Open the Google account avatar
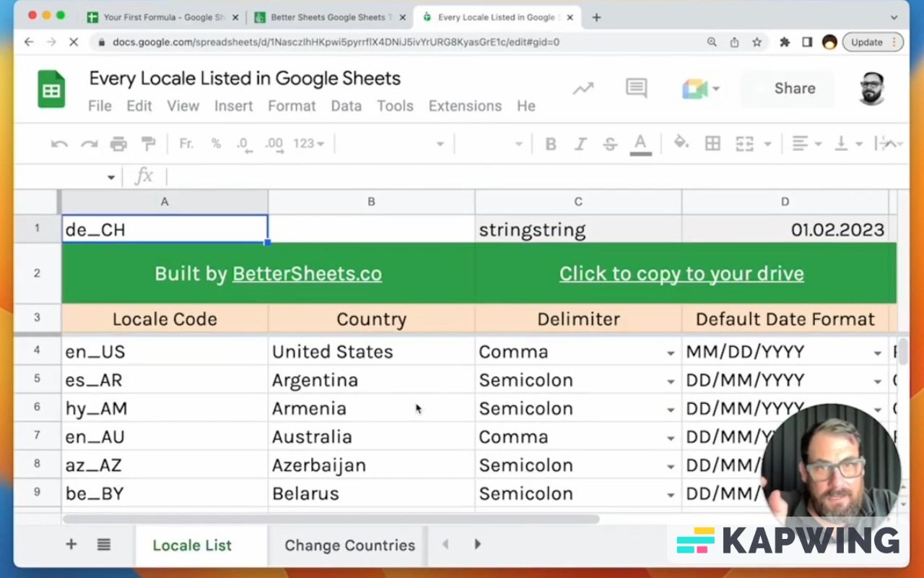 tap(872, 88)
